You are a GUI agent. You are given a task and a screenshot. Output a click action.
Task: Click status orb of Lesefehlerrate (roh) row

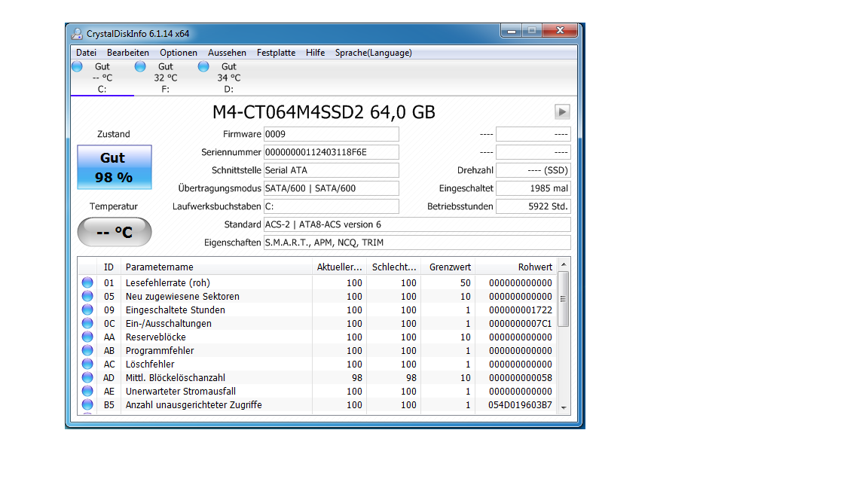[x=87, y=282]
